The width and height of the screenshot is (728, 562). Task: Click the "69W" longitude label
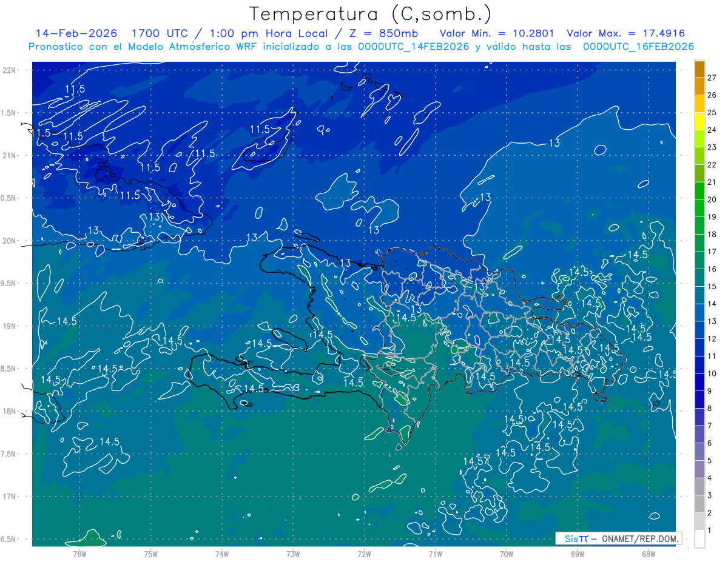pyautogui.click(x=578, y=554)
